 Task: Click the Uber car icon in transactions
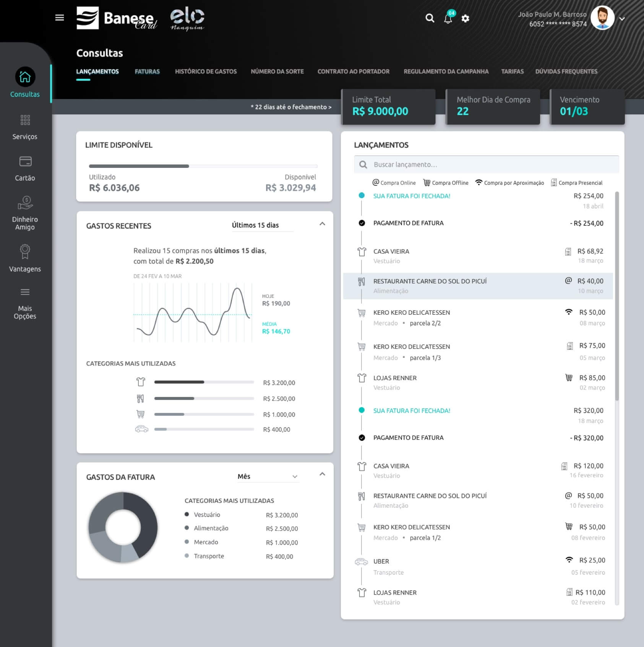(361, 562)
